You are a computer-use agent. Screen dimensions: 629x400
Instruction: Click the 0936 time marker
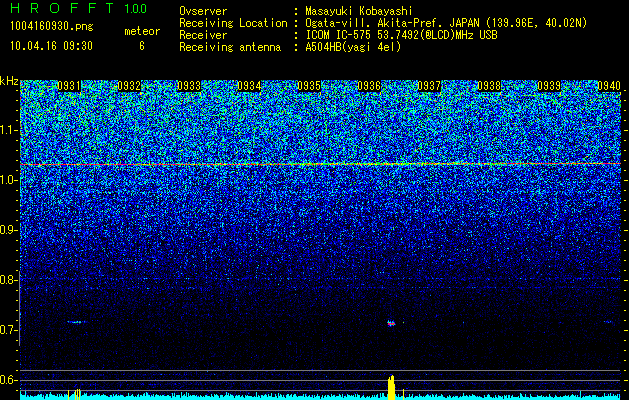coord(369,86)
